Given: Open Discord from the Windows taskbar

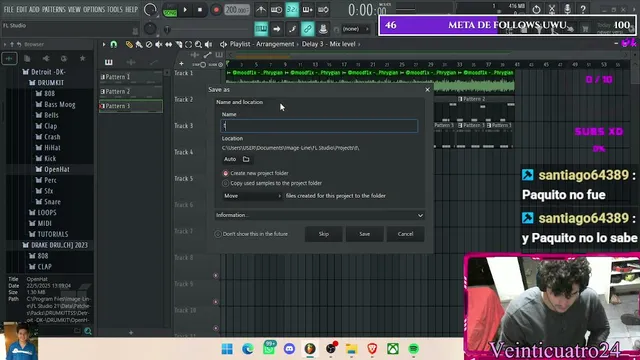Looking at the screenshot, I should coord(289,349).
